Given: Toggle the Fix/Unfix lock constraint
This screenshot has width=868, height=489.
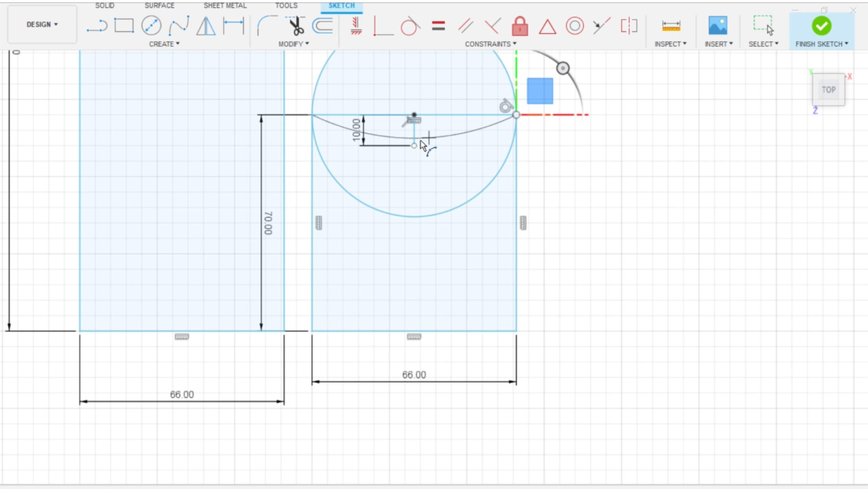Looking at the screenshot, I should click(x=520, y=26).
